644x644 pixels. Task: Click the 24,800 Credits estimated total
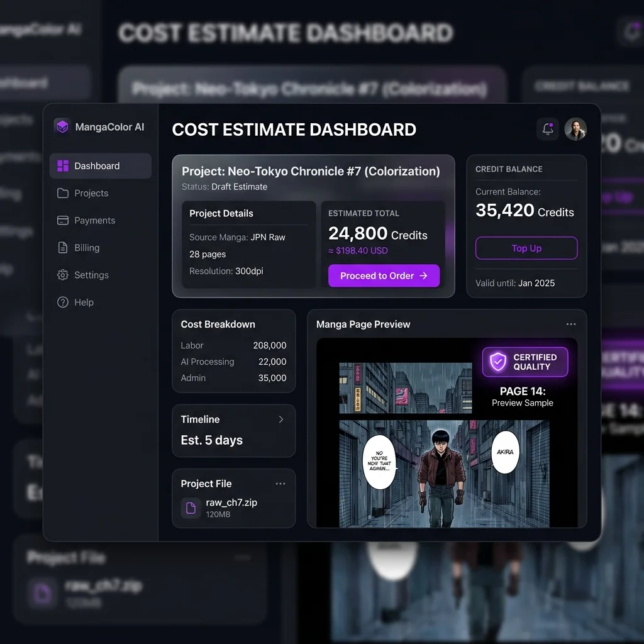(x=377, y=234)
